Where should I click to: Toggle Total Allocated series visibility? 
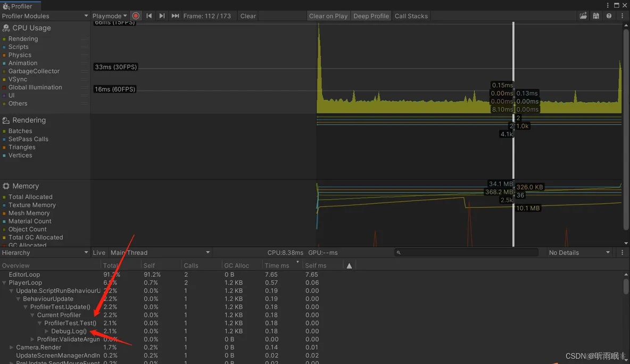point(4,197)
